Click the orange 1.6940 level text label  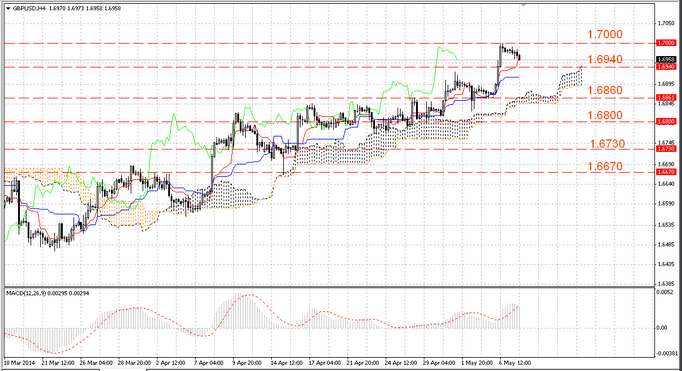[605, 59]
